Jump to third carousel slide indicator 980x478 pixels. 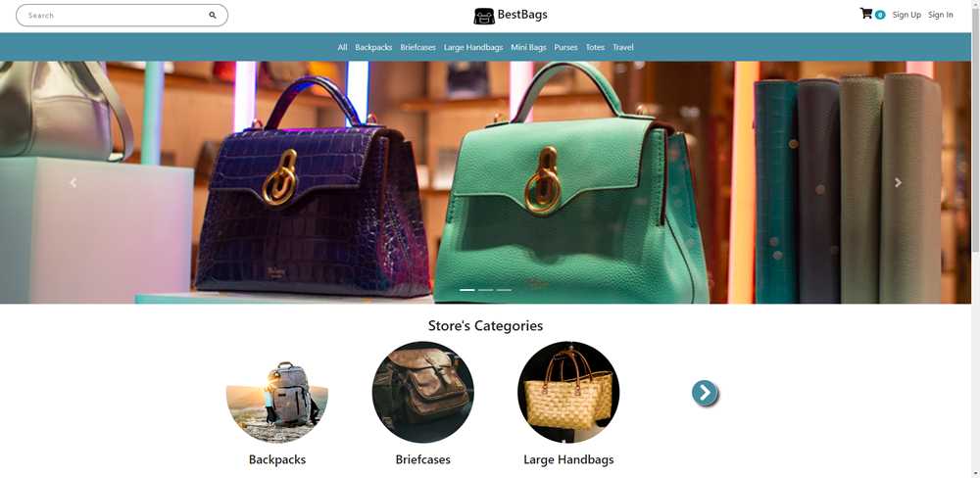coord(504,290)
